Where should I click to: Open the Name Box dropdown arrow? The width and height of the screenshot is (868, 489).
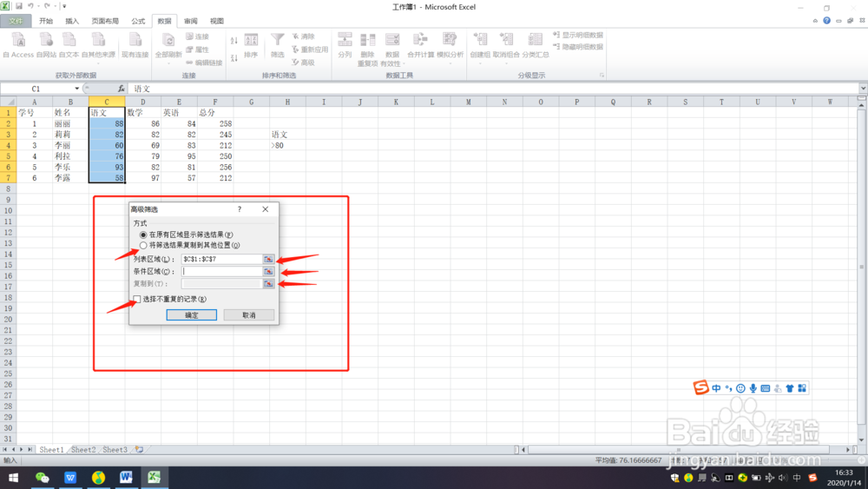pyautogui.click(x=77, y=89)
